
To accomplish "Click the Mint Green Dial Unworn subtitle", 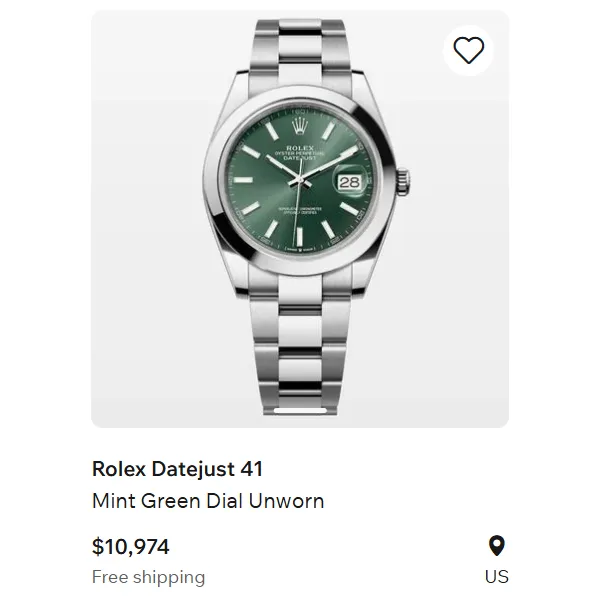I will click(208, 501).
